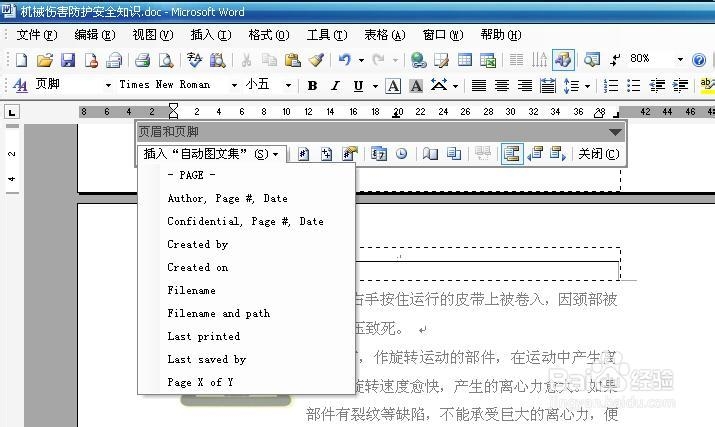Viewport: 715px width, 427px height.
Task: Toggle bold formatting
Action: (x=312, y=85)
